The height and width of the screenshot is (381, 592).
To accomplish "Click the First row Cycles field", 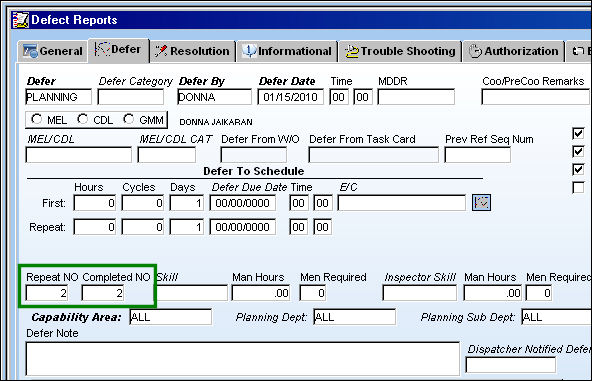I will (x=143, y=203).
